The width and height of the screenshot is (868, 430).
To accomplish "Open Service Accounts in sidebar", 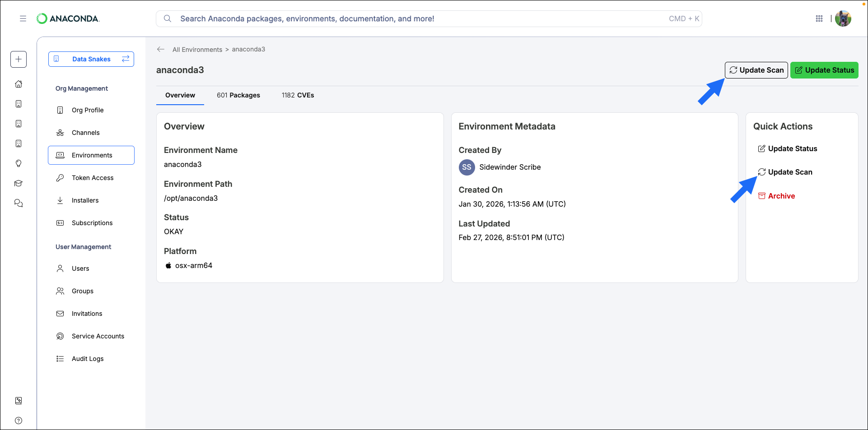I will click(x=91, y=336).
